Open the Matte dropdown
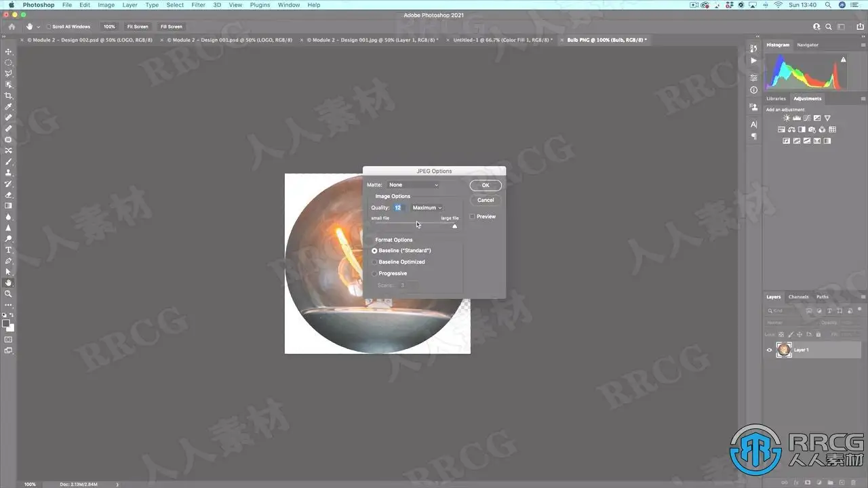868x488 pixels. [413, 185]
